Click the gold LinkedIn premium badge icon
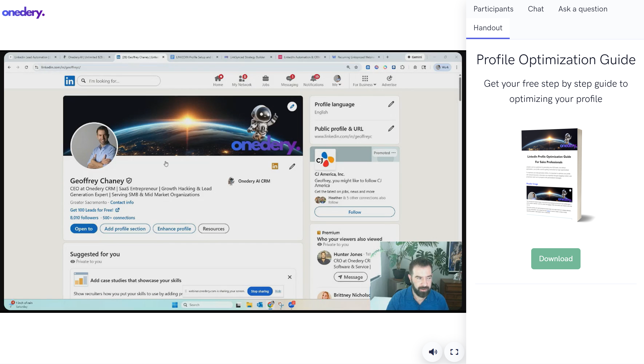644x364 pixels. click(275, 166)
